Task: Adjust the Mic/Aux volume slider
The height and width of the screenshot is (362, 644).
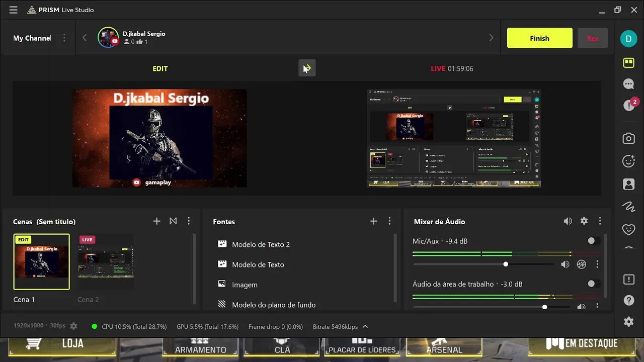Action: pos(483,264)
